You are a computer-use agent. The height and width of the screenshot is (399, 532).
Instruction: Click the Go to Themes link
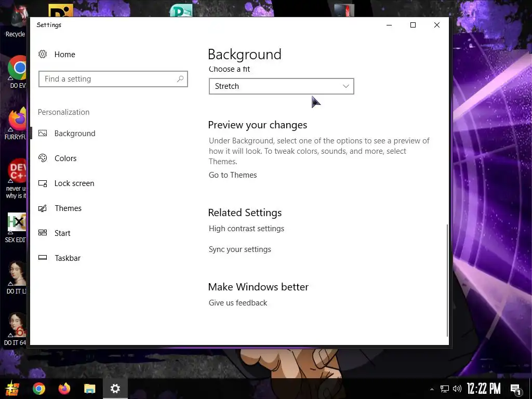233,175
